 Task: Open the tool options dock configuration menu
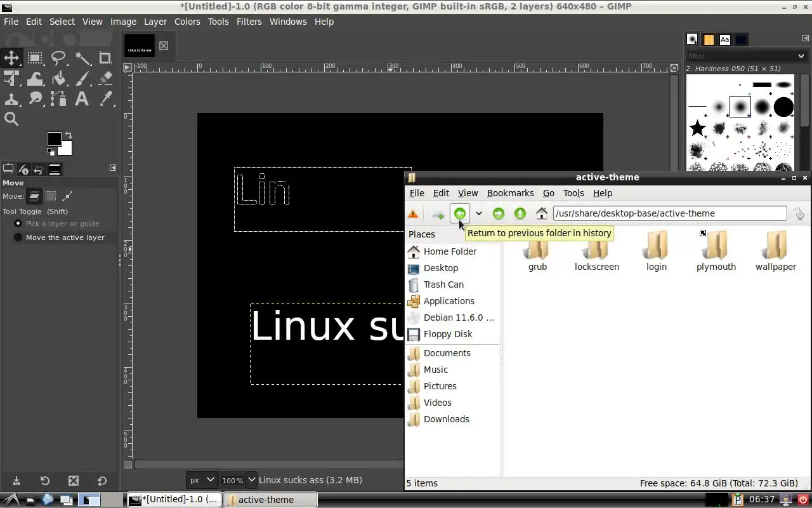pos(113,168)
